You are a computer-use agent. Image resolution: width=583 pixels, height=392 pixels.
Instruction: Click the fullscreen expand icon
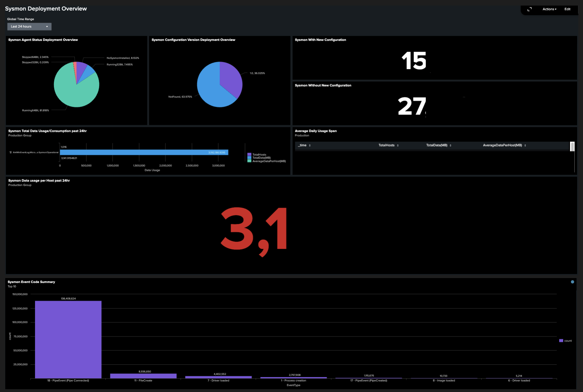[529, 9]
